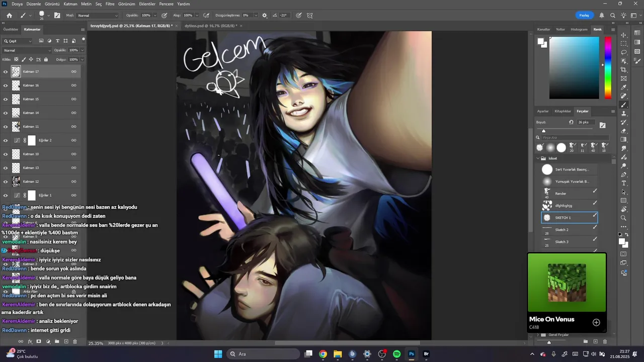Collapse the loliset brush folder
644x362 pixels.
[x=538, y=158]
